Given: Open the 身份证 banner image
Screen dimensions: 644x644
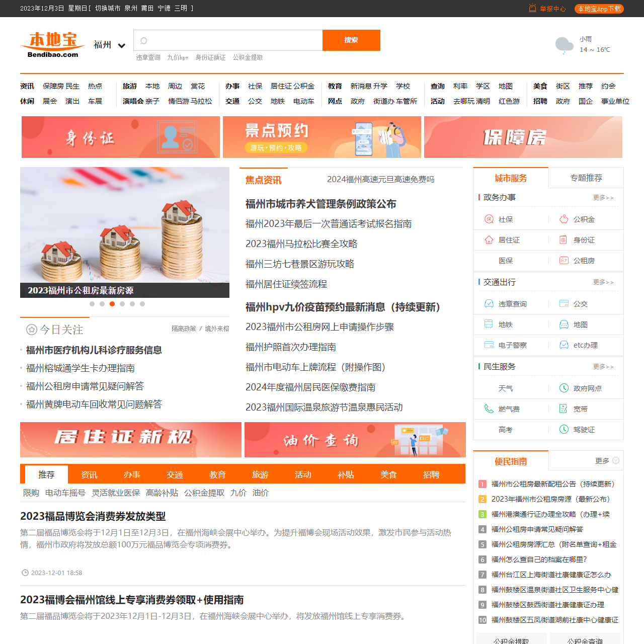Looking at the screenshot, I should tap(121, 137).
